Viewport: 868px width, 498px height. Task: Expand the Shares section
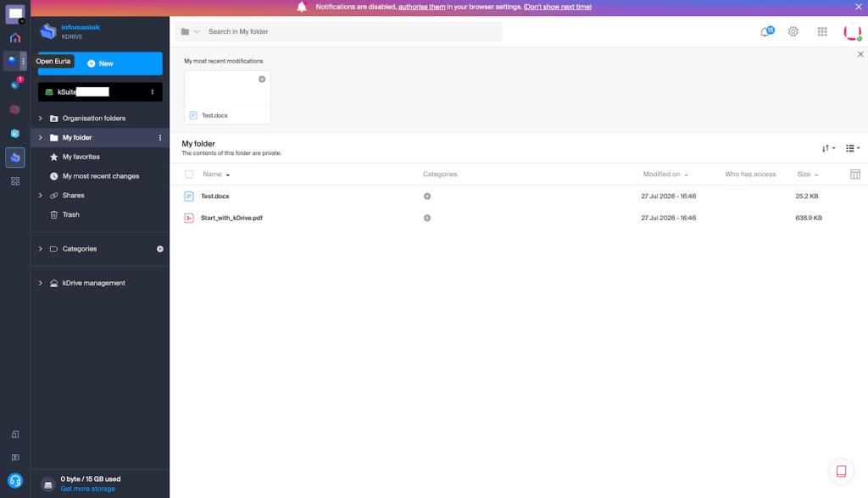tap(41, 196)
